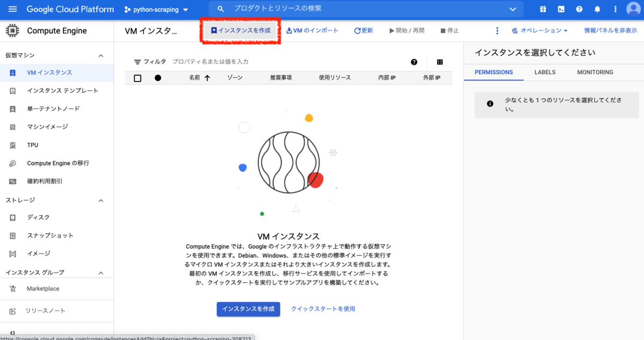Click the status dot column header
Viewport: 644px width, 340px height.
158,78
